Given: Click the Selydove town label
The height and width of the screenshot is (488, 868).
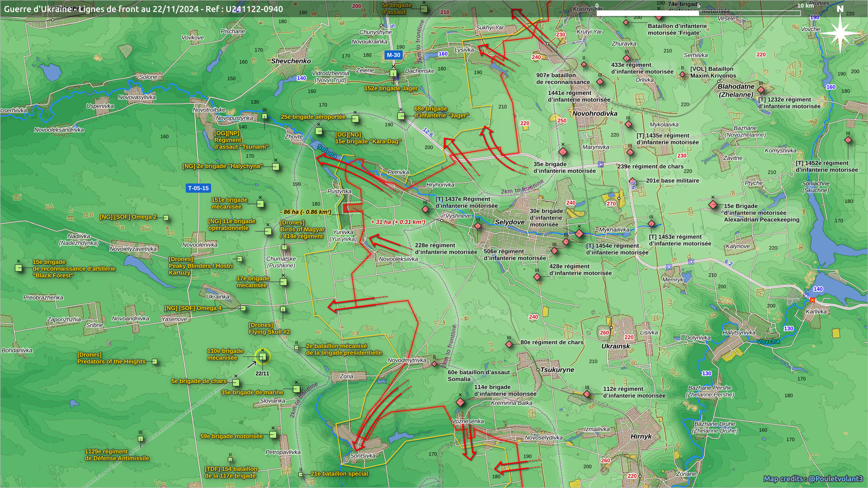Looking at the screenshot, I should pos(509,222).
